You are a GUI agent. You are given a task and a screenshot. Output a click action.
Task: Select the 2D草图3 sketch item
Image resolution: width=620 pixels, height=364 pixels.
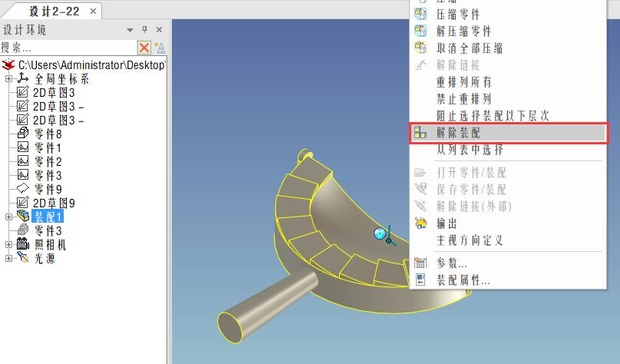pyautogui.click(x=54, y=92)
